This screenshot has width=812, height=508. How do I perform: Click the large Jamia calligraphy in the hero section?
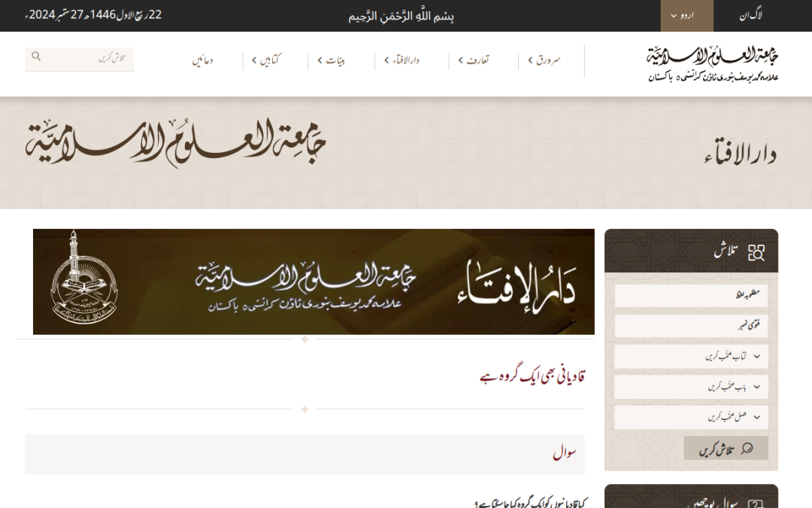click(175, 142)
